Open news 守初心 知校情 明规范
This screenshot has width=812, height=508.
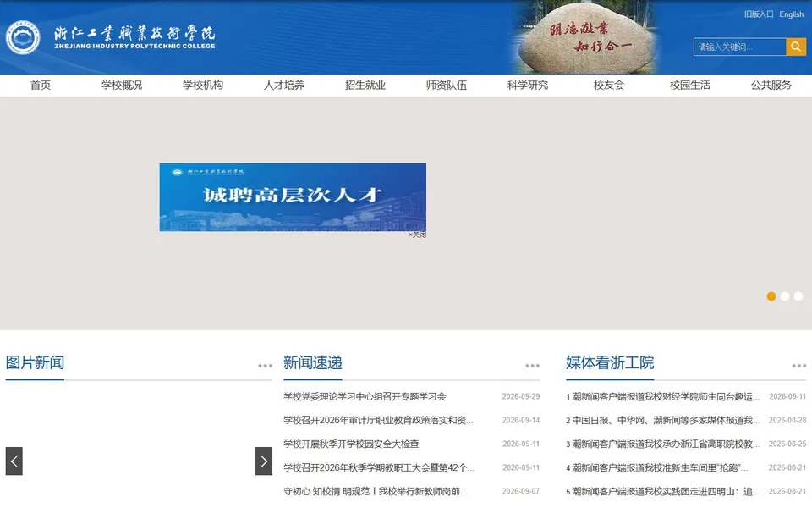(x=375, y=491)
